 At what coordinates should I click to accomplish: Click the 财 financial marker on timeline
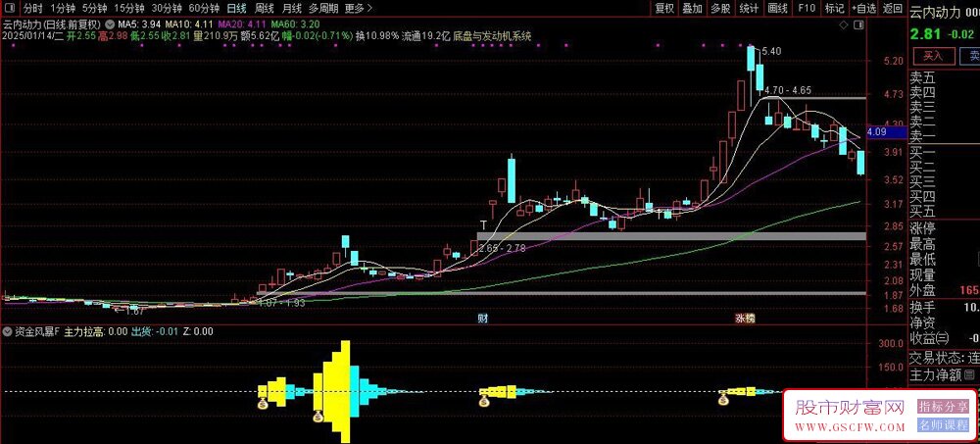(482, 319)
